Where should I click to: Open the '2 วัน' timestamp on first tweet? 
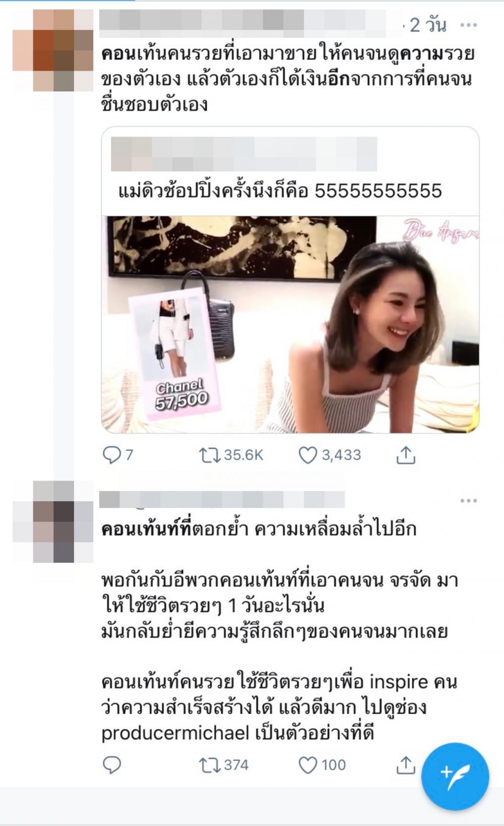[427, 24]
